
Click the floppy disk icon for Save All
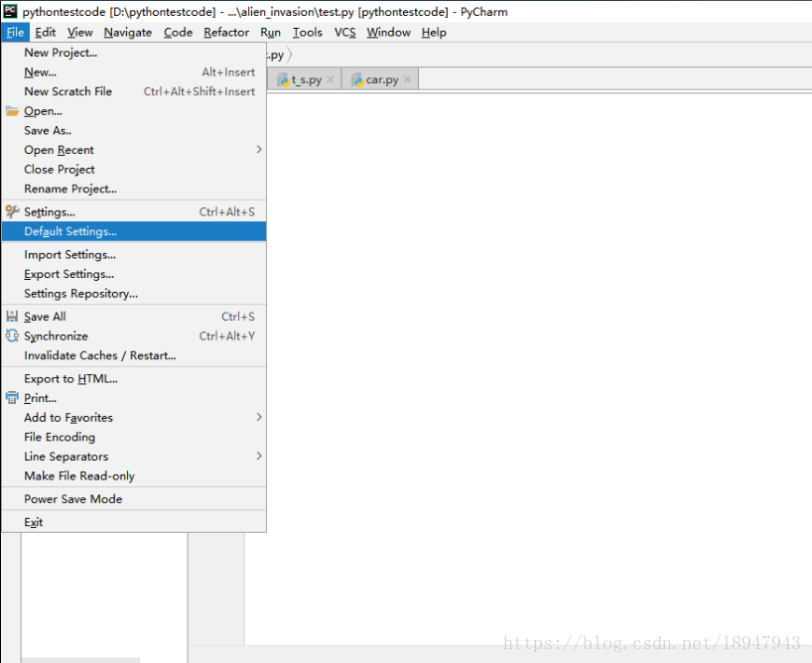[x=12, y=316]
